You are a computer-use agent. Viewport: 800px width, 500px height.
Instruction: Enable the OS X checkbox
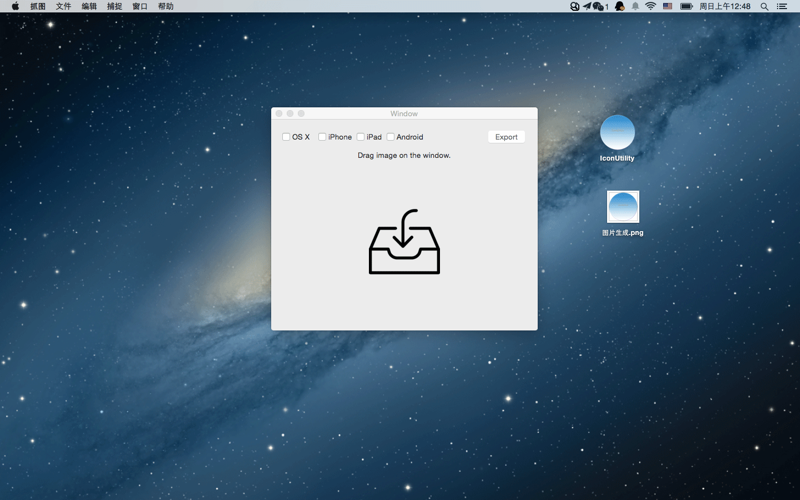coord(286,137)
